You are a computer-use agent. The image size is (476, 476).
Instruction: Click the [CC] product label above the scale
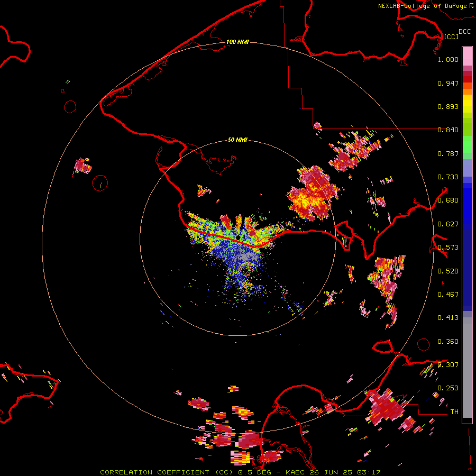click(451, 36)
